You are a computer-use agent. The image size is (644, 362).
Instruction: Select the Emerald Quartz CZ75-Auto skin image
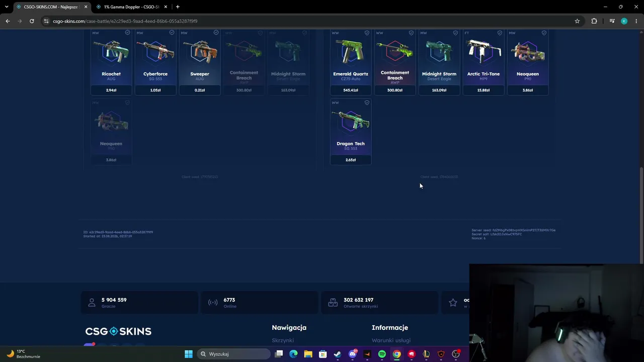click(351, 51)
